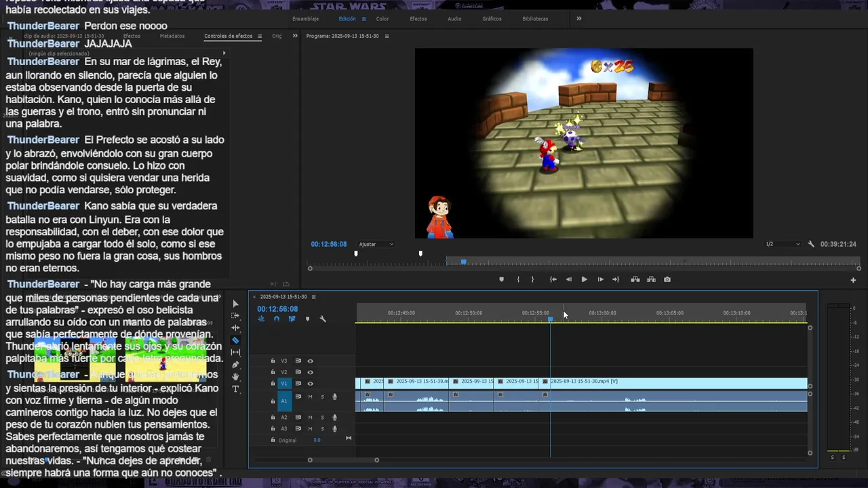The height and width of the screenshot is (488, 868).
Task: Select the Ripple Edit tool
Action: tap(235, 328)
